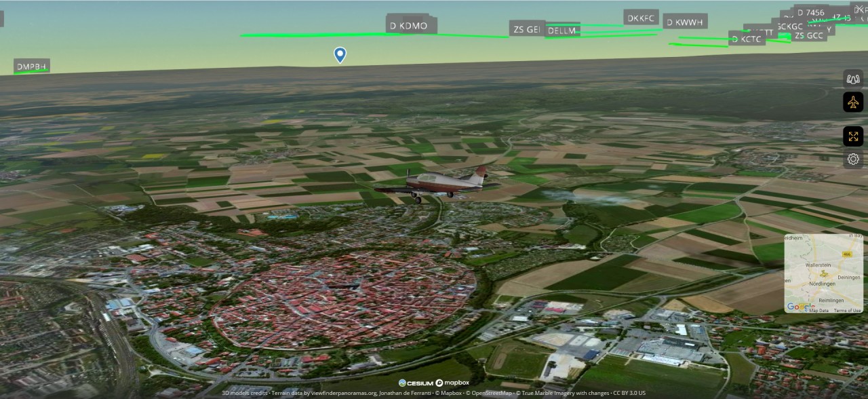Select aircraft label D 7456
868x399 pixels.
pyautogui.click(x=810, y=12)
